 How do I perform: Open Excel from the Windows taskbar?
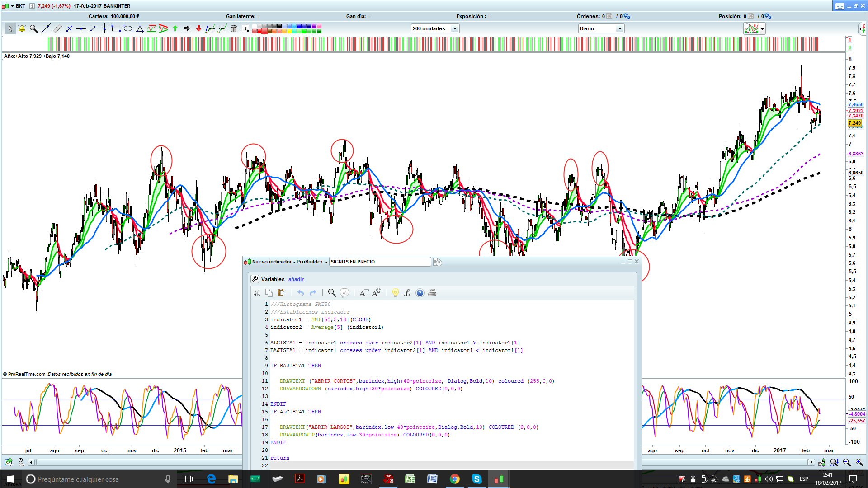410,479
